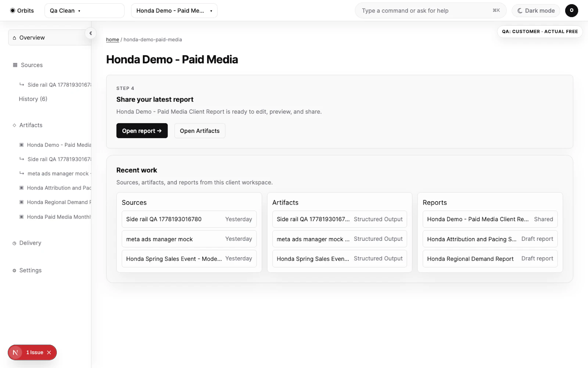Click the home breadcrumb link
The width and height of the screenshot is (588, 368).
(112, 40)
